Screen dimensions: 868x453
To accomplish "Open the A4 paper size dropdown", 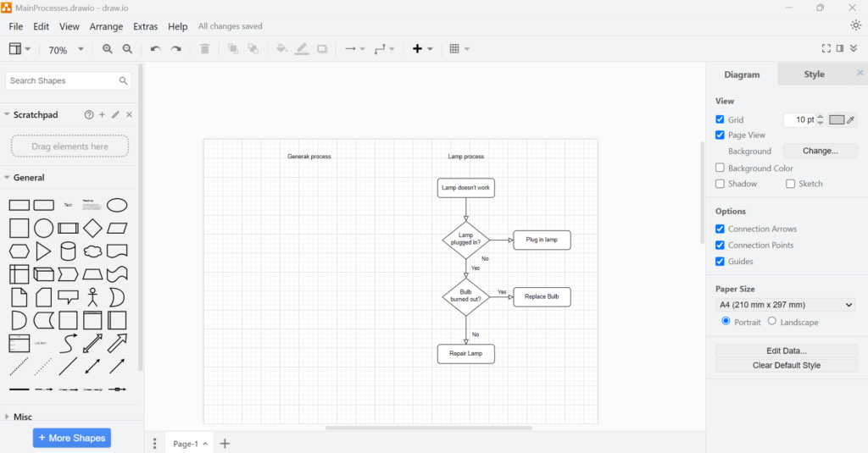I will (785, 305).
